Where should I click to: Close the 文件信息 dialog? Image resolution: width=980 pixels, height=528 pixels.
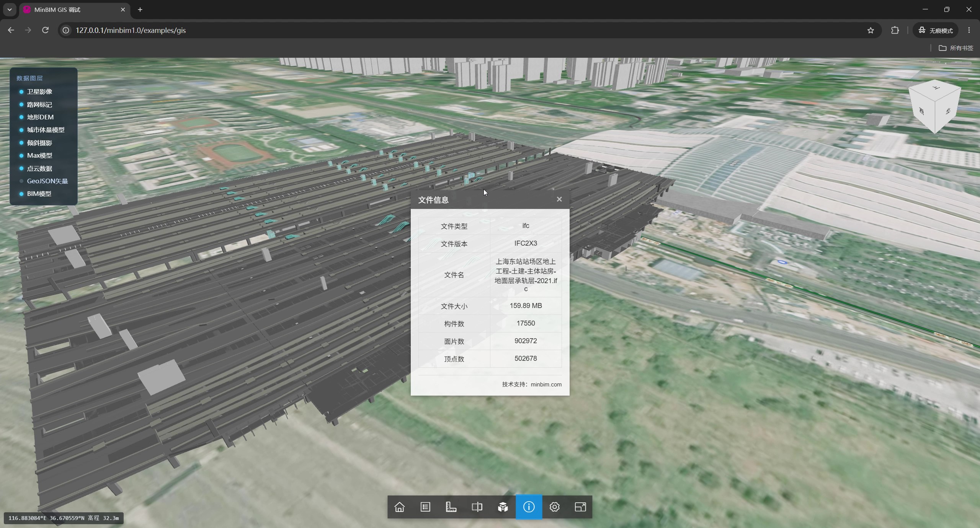(x=559, y=199)
